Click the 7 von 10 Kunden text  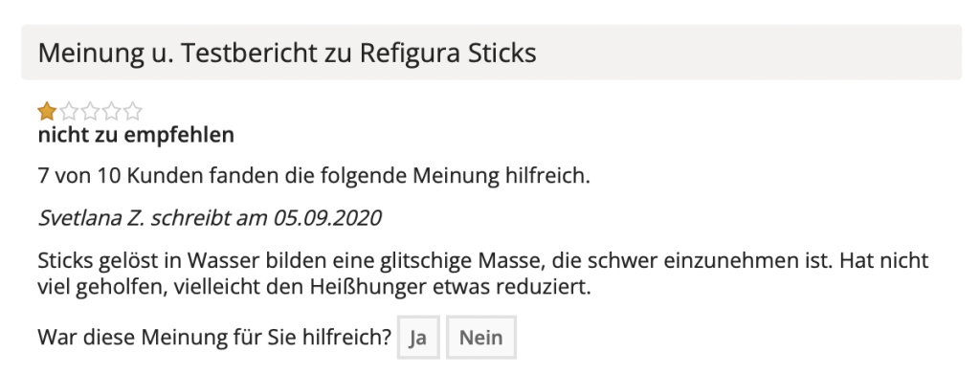point(314,176)
